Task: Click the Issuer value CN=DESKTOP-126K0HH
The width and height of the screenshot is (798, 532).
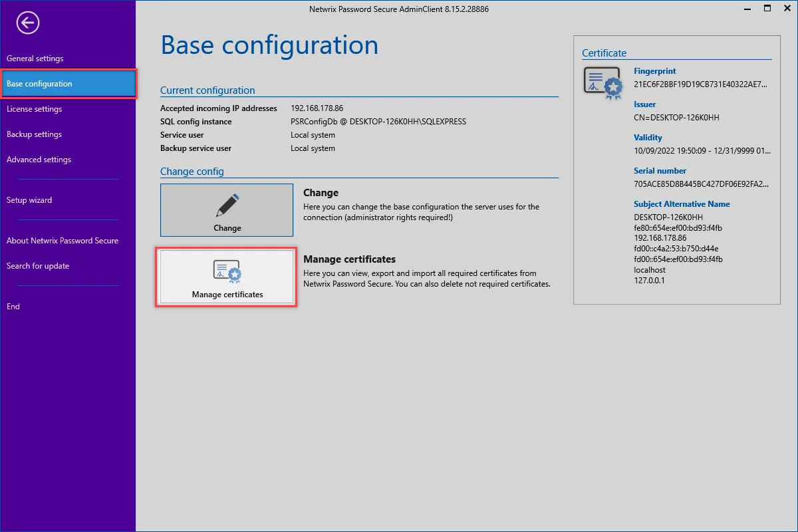Action: (x=676, y=118)
